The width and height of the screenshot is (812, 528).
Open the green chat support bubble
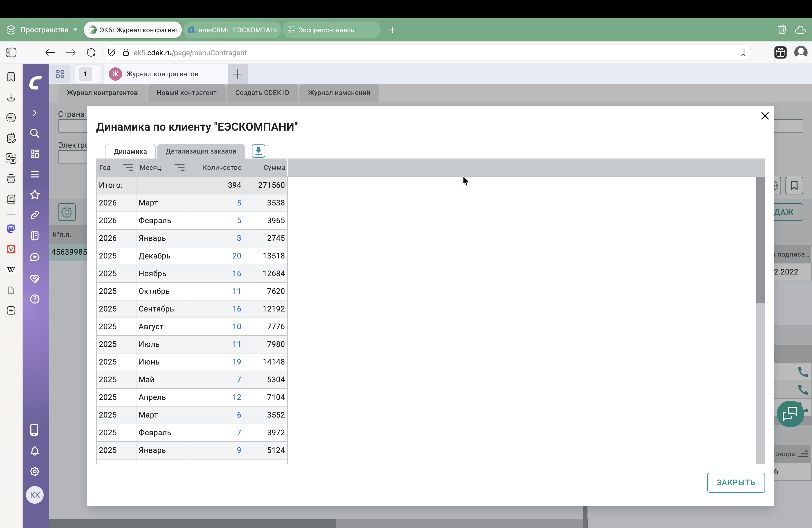[790, 414]
